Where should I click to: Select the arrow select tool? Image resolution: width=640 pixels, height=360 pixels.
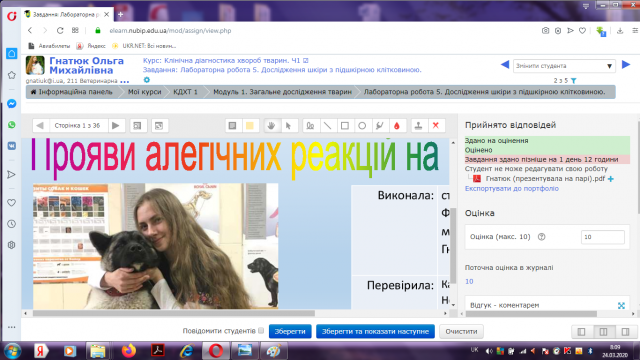coord(288,126)
